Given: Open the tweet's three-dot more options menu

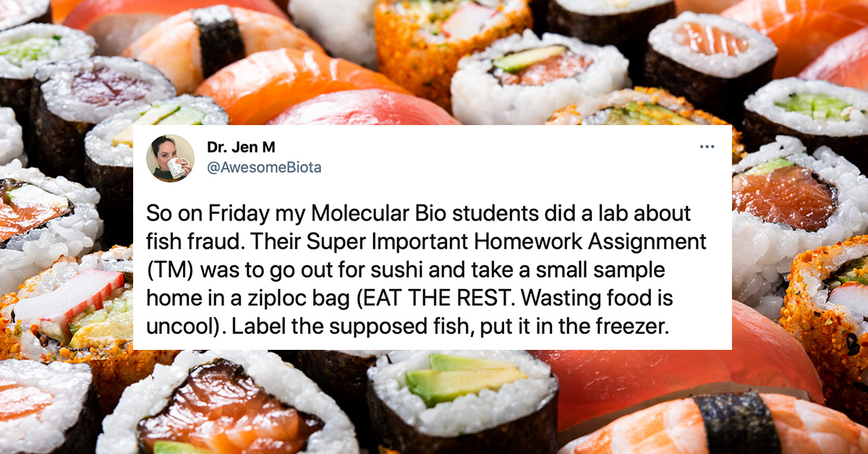Looking at the screenshot, I should (707, 147).
